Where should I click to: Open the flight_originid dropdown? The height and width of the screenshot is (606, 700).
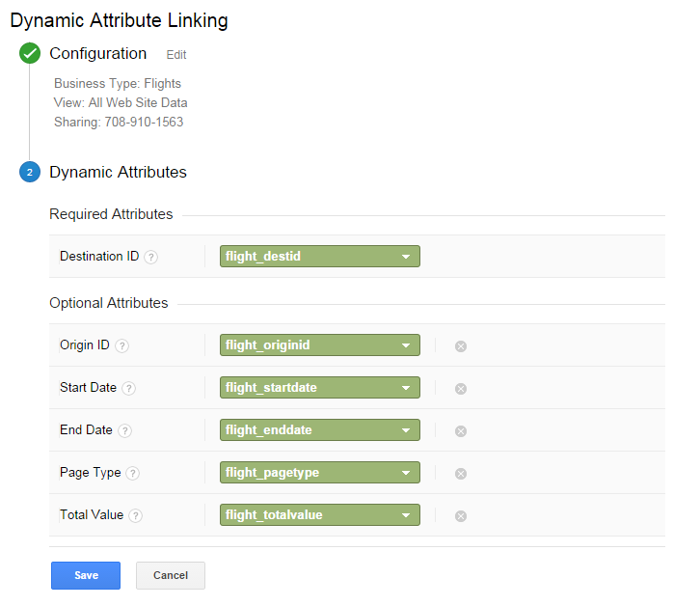[319, 345]
